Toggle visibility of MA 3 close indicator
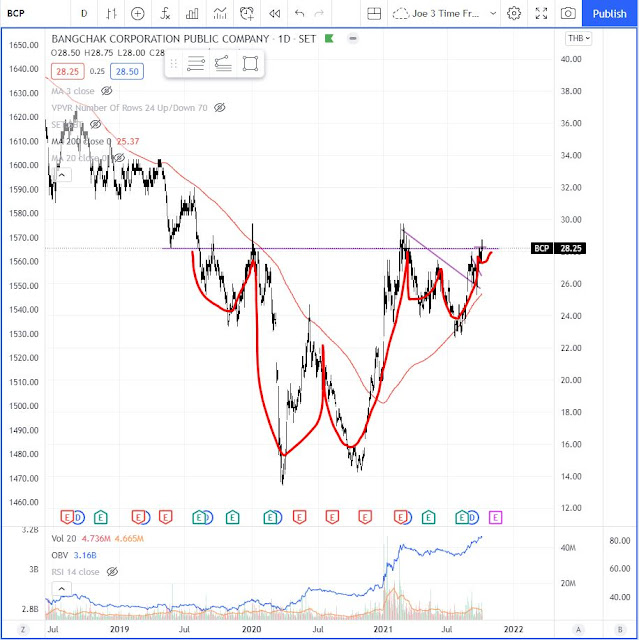Viewport: 639px width, 640px height. (x=106, y=91)
